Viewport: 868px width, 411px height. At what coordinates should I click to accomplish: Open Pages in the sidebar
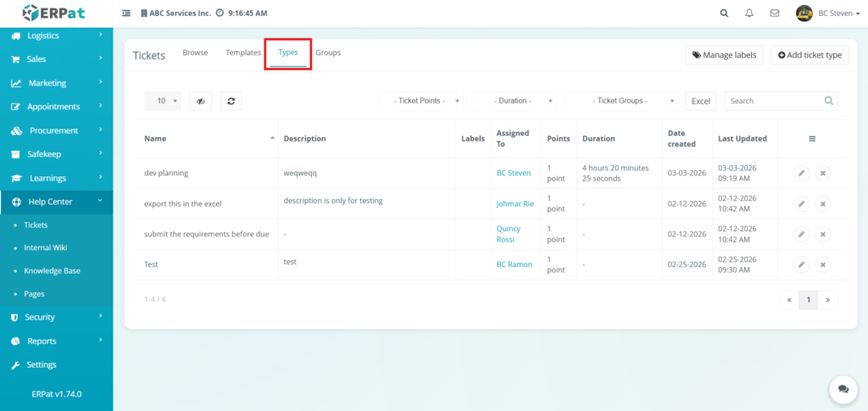click(x=34, y=294)
